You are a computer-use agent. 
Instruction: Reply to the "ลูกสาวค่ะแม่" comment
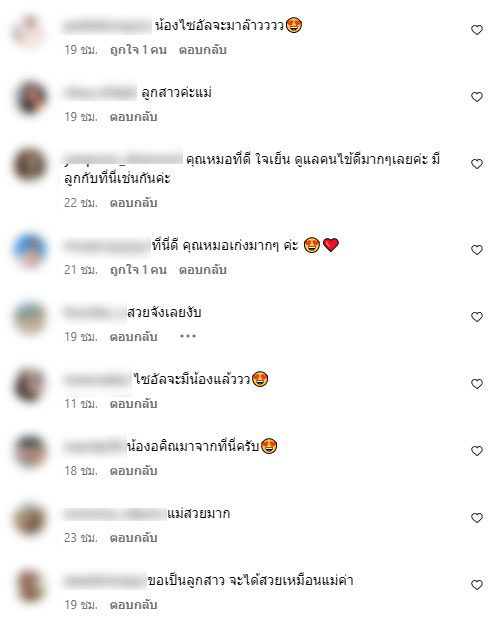click(x=133, y=117)
